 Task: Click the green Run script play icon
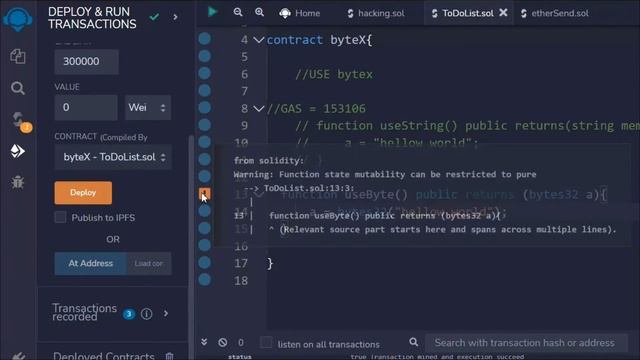(x=212, y=12)
